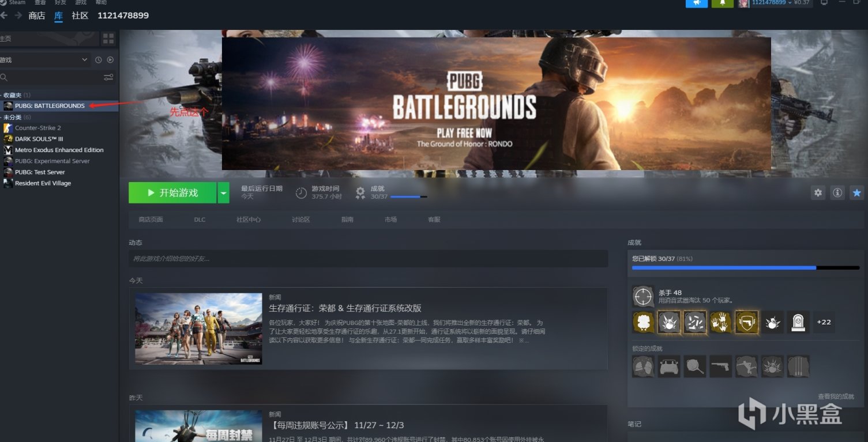The width and height of the screenshot is (868, 442).
Task: Open the 社区中心 link
Action: tap(249, 220)
